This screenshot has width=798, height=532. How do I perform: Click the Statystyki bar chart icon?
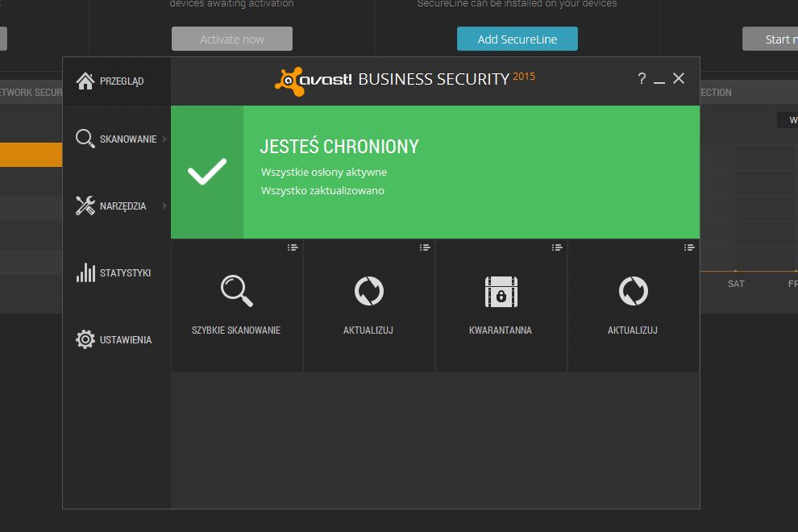click(x=85, y=272)
